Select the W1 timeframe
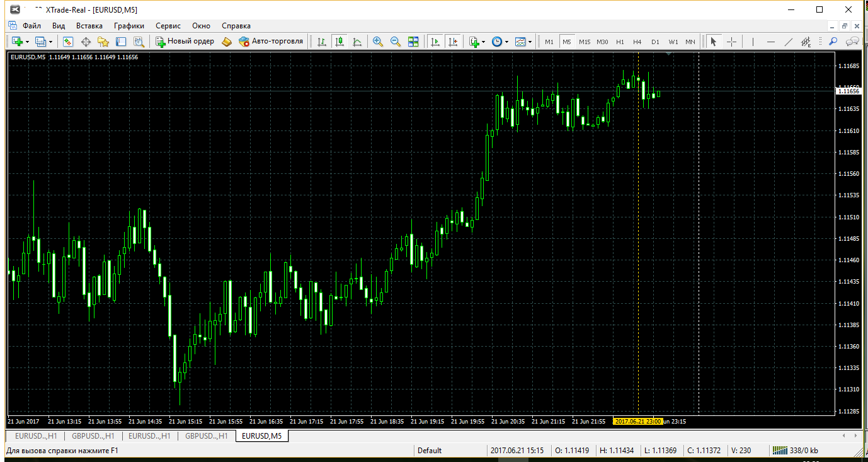Image resolution: width=868 pixels, height=462 pixels. click(673, 42)
